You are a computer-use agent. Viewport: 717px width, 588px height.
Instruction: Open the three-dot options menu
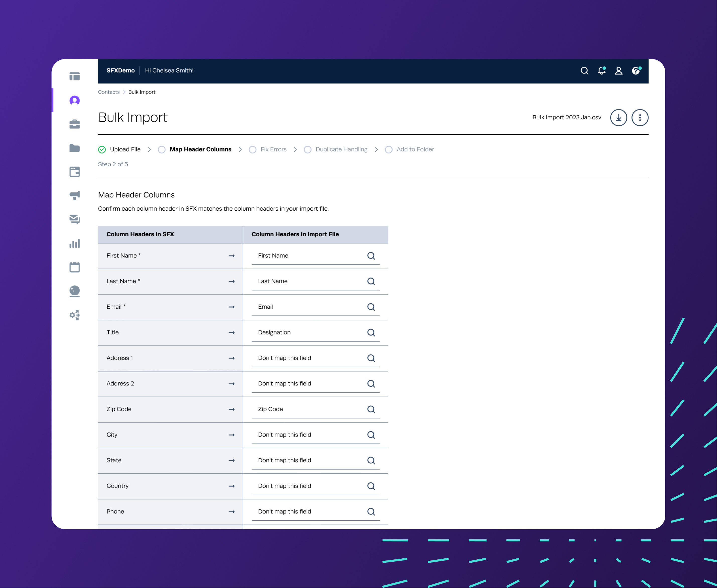coord(640,118)
